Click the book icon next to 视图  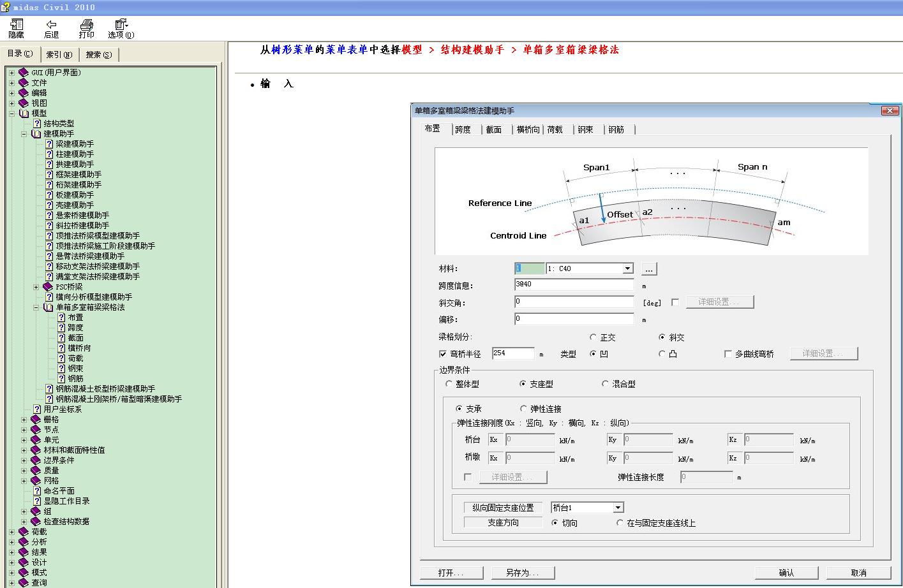[x=24, y=103]
